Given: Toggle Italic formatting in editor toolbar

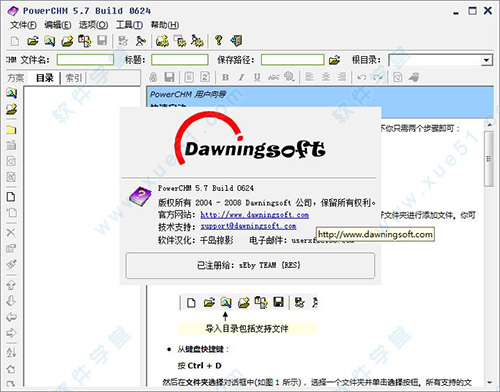Looking at the screenshot, I should tap(241, 77).
